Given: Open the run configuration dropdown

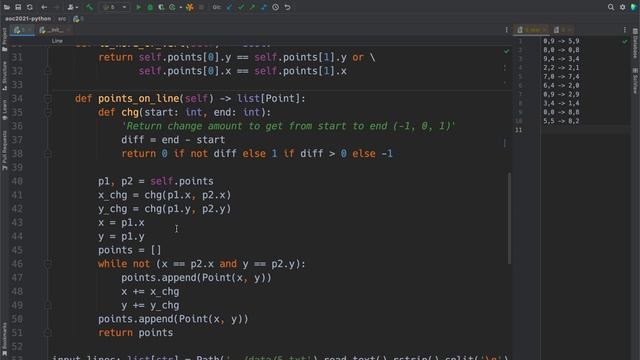Looking at the screenshot, I should [114, 7].
